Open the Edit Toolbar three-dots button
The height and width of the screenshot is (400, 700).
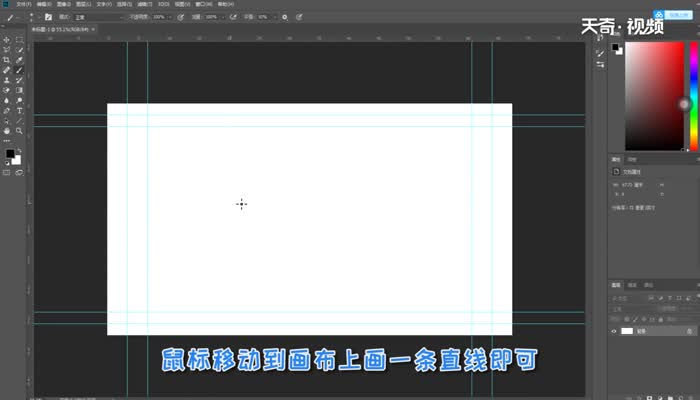tap(6, 141)
